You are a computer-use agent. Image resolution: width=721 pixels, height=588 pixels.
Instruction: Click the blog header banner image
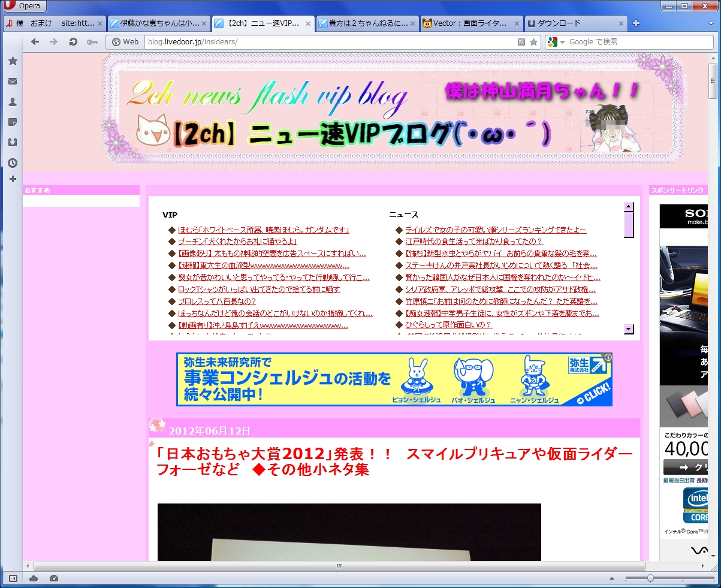point(394,110)
